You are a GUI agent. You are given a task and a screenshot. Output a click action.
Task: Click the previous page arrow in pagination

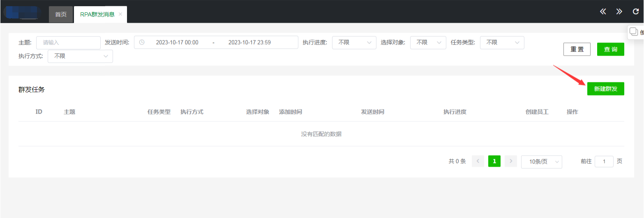[x=478, y=161]
